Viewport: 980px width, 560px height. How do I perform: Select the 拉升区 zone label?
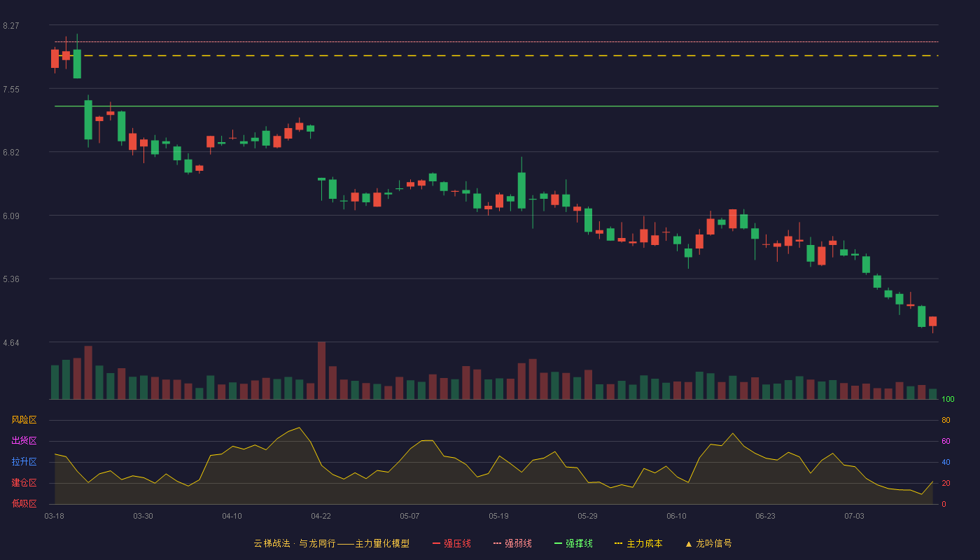point(24,462)
